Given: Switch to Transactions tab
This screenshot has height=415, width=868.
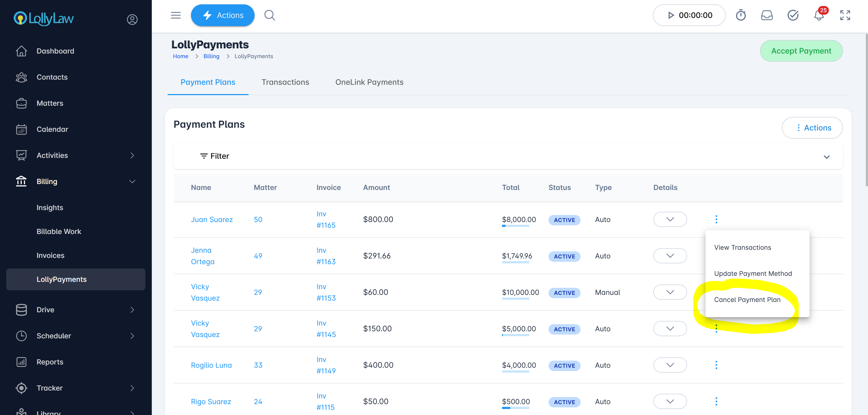Looking at the screenshot, I should (286, 82).
